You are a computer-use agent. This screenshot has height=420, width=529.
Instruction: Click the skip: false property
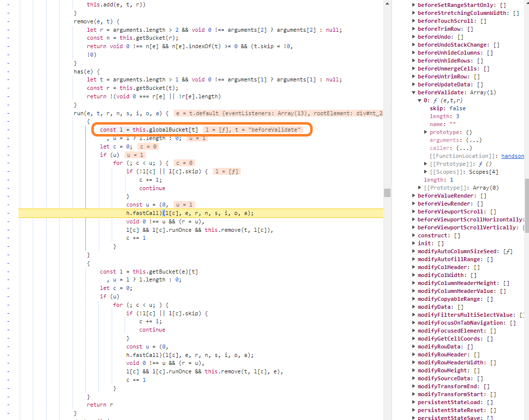pos(448,108)
